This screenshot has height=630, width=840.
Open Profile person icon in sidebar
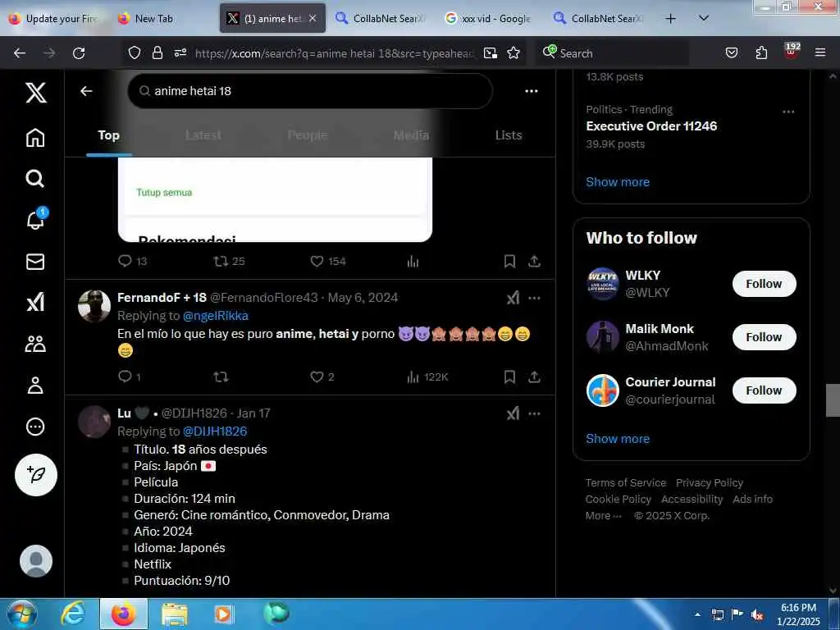pyautogui.click(x=35, y=386)
